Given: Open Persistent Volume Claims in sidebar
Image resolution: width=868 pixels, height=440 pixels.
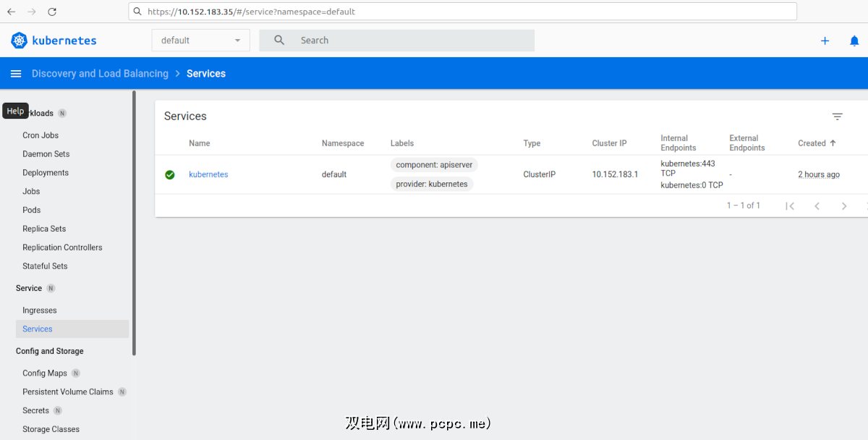Looking at the screenshot, I should tap(68, 392).
